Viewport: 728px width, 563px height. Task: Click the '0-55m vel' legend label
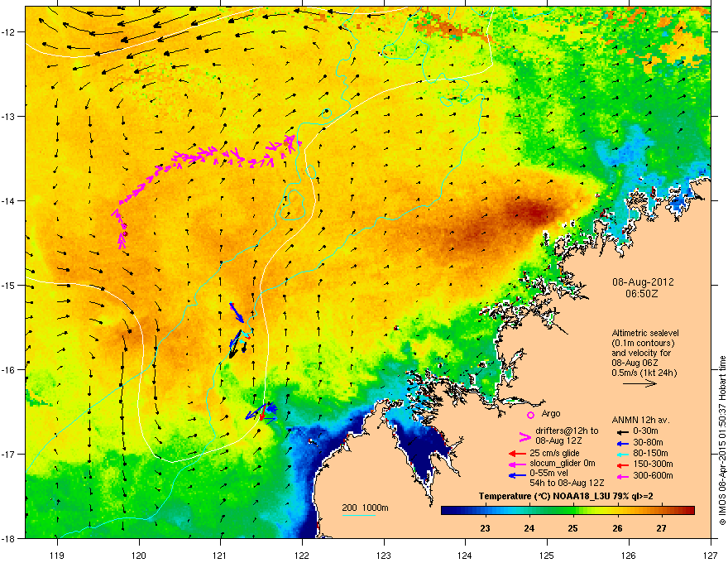550,473
